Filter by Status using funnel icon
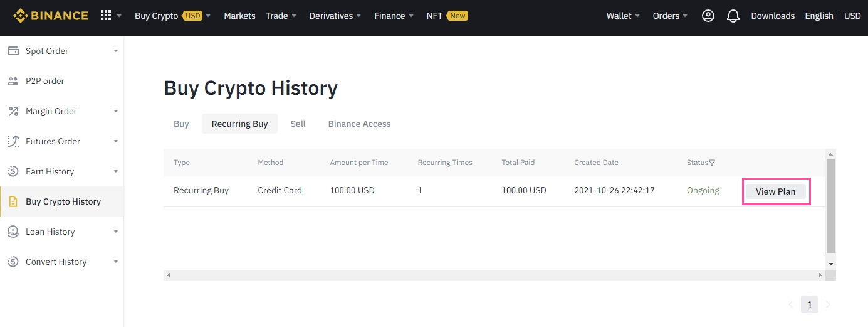Image resolution: width=868 pixels, height=327 pixels. (712, 163)
